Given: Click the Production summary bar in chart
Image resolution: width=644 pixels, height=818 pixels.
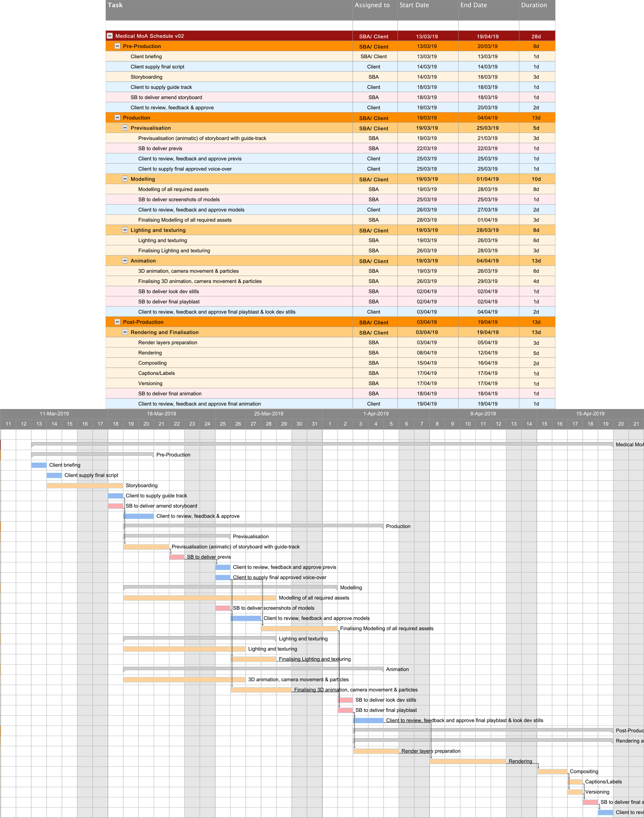Looking at the screenshot, I should pos(254,525).
